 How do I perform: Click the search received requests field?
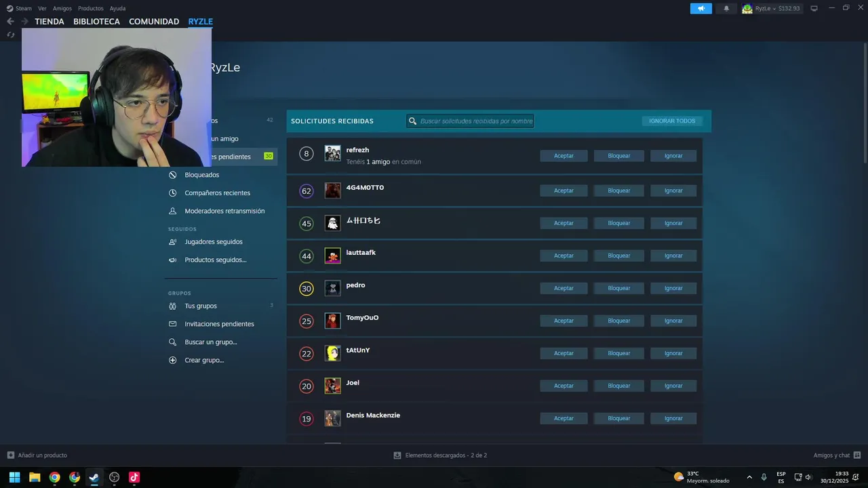pos(470,121)
